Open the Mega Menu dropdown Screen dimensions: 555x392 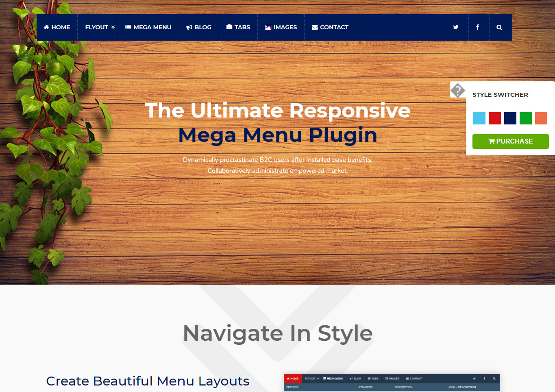point(148,27)
